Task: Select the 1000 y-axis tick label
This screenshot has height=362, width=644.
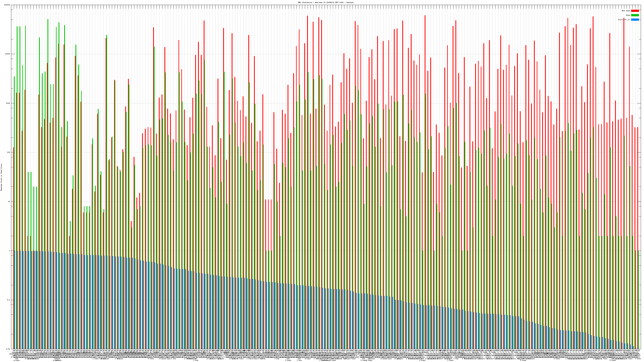Action: 8,103
